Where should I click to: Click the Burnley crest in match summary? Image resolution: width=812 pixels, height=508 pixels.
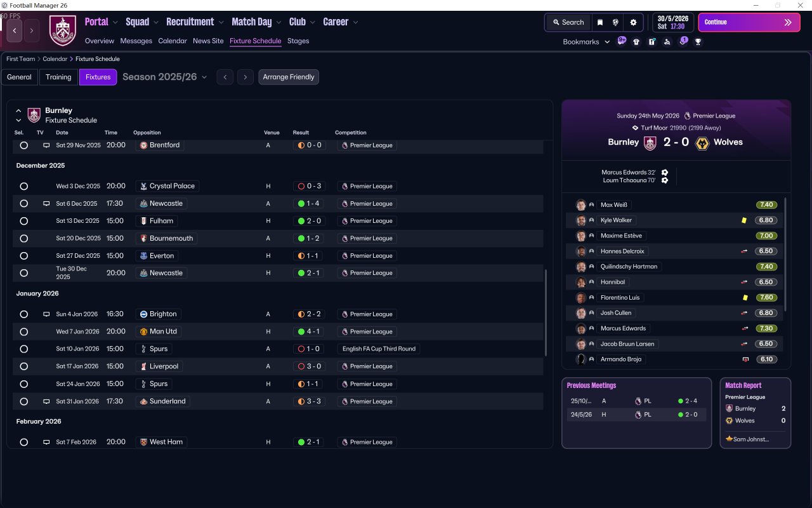point(650,142)
